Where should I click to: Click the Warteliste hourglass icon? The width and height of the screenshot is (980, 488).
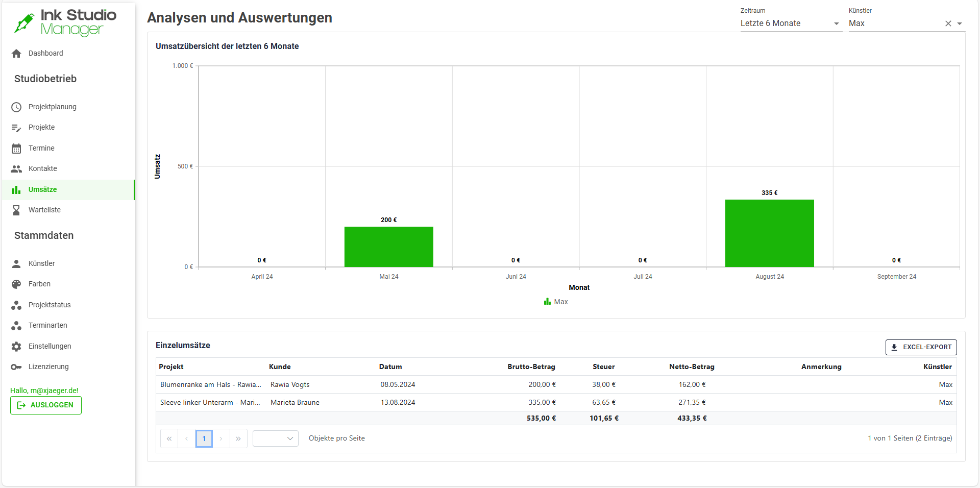16,210
